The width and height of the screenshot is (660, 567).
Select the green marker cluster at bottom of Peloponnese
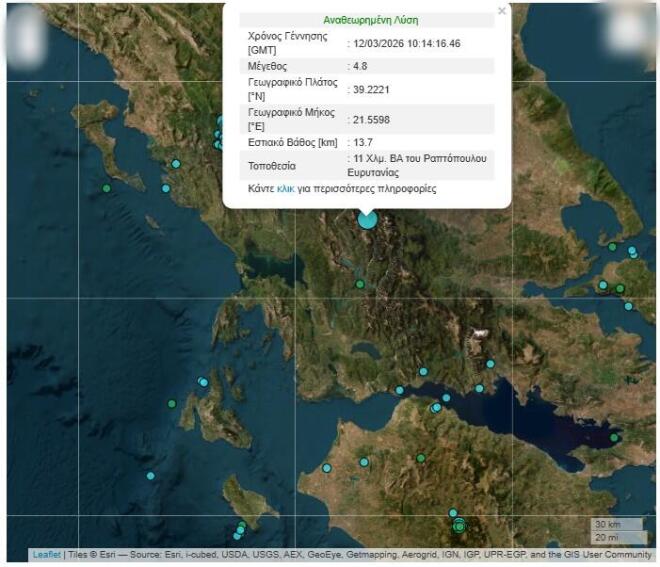459,526
